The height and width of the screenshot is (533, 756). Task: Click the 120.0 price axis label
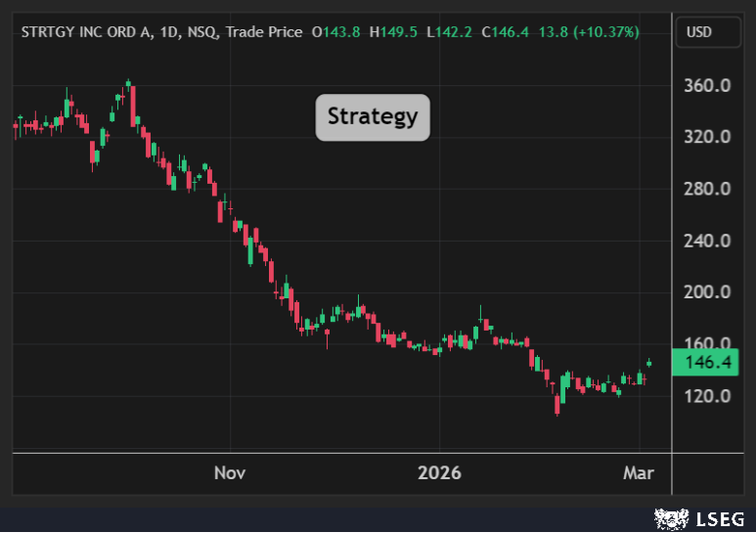[x=708, y=396]
